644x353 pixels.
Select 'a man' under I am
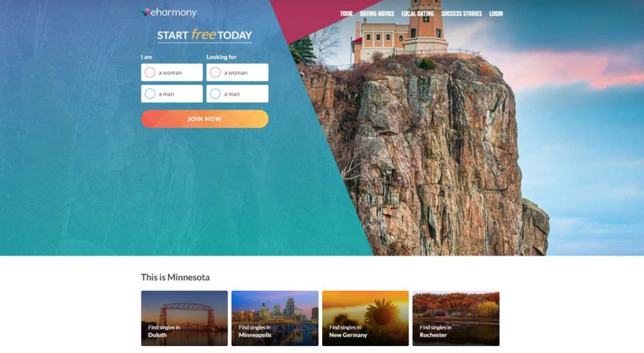[172, 94]
